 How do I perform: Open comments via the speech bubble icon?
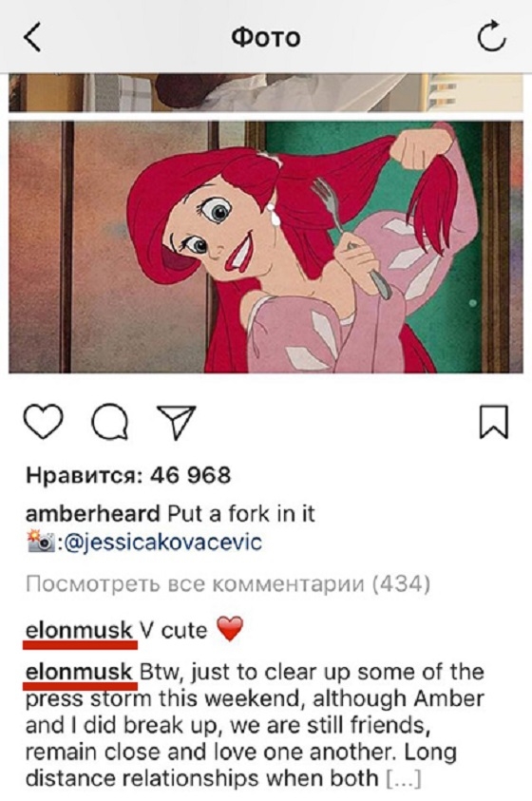pyautogui.click(x=109, y=422)
